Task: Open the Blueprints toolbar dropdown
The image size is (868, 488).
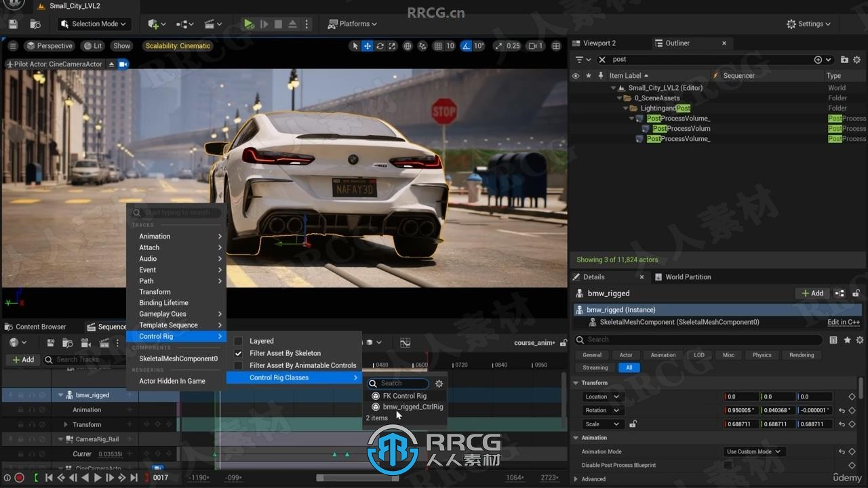Action: click(184, 24)
